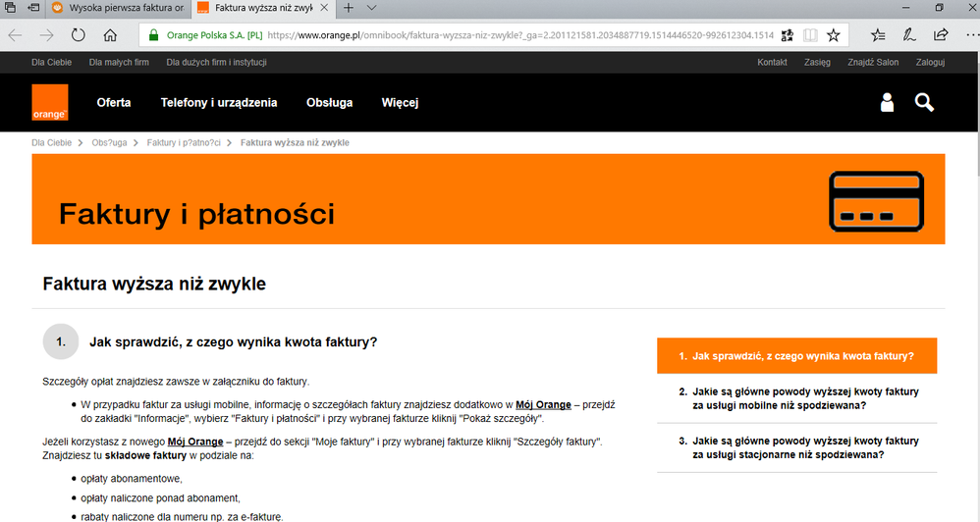Click the Orange logo
980x522 pixels.
tap(50, 102)
